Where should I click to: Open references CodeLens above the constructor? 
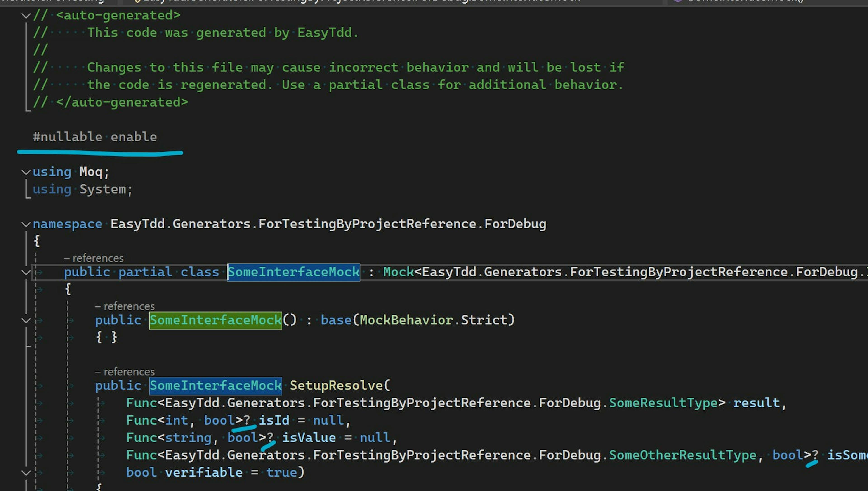[x=125, y=306]
